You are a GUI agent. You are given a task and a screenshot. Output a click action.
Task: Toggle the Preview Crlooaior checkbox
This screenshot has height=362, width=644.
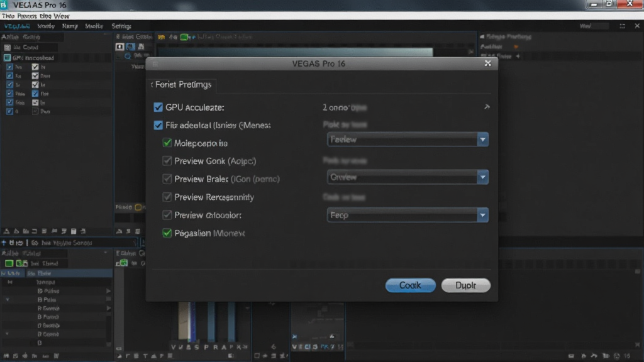[167, 215]
